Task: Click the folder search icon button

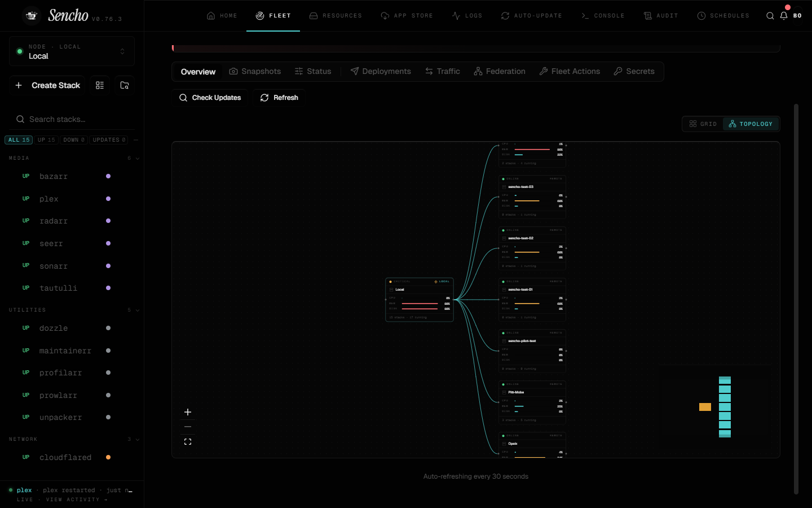Action: [x=125, y=85]
